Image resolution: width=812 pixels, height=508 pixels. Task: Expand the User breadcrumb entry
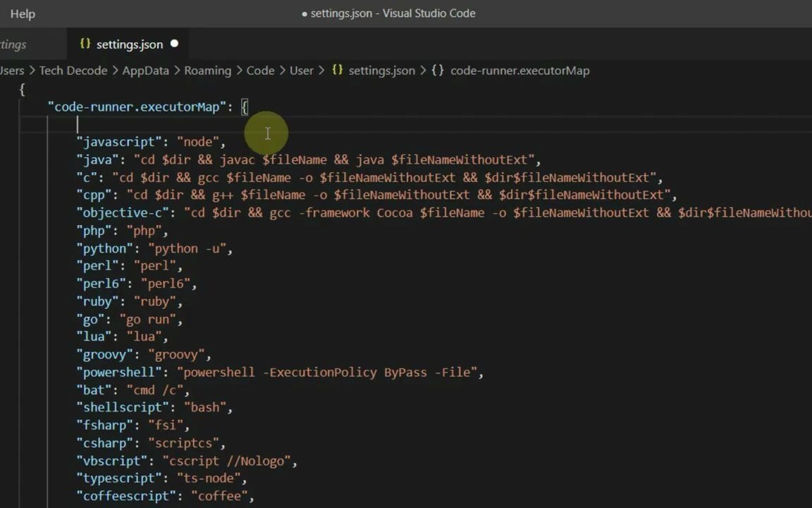coord(301,70)
